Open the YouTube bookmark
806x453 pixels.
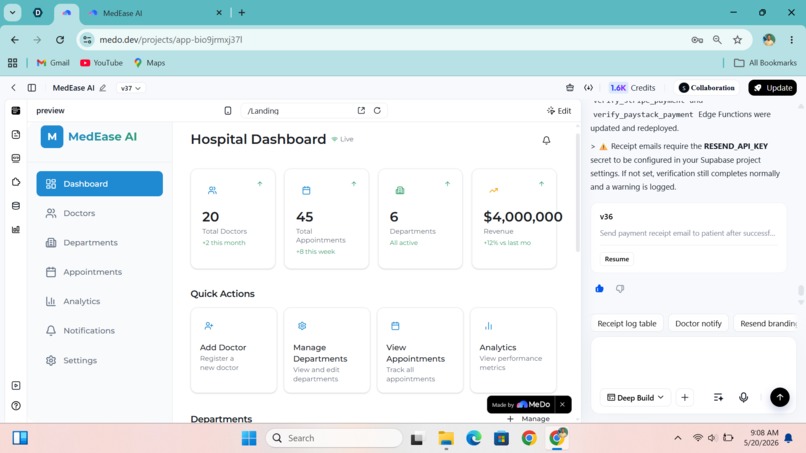point(102,63)
